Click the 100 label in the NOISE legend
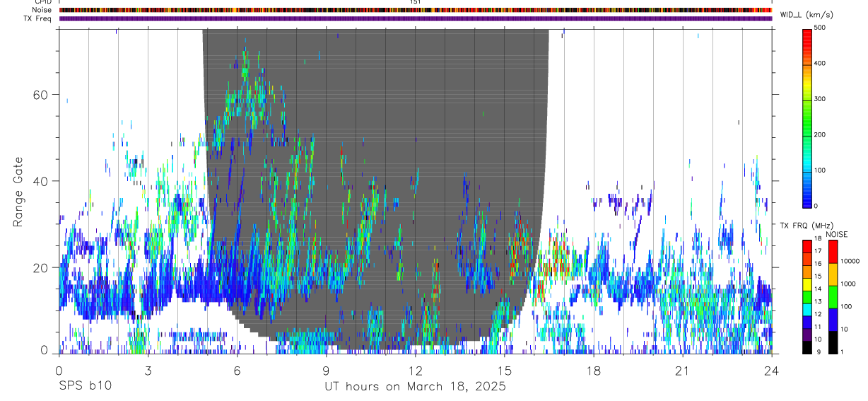868x401 pixels. point(847,307)
